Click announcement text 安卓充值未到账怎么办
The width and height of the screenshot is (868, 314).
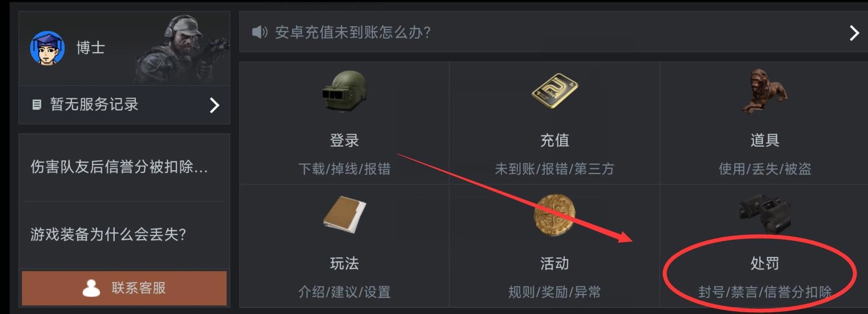[x=353, y=33]
